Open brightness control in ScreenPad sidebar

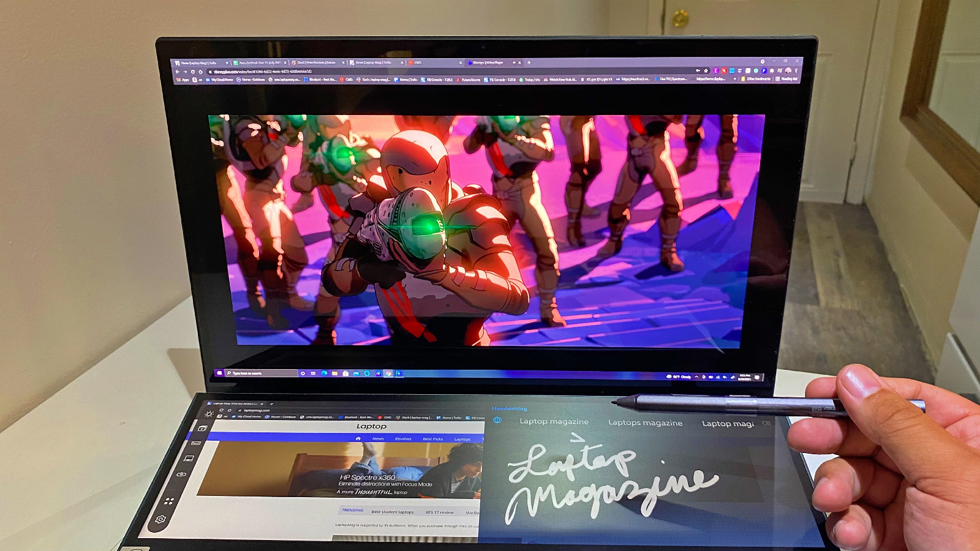click(x=209, y=414)
